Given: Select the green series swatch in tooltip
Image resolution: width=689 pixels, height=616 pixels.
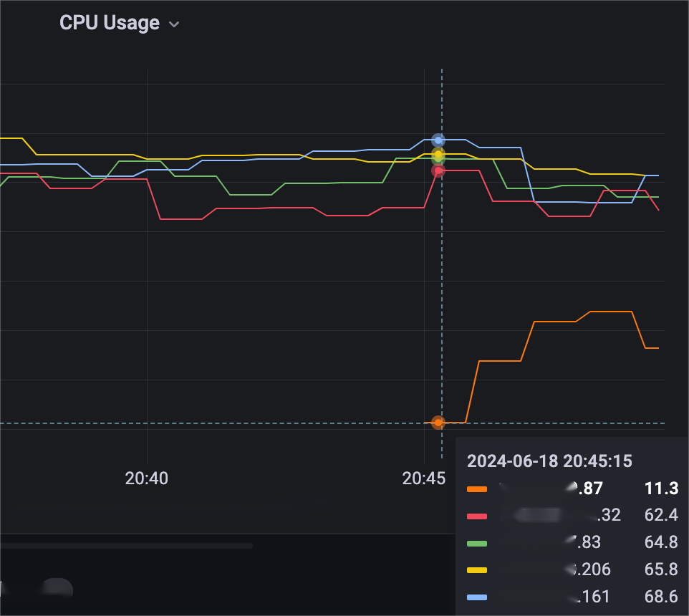Looking at the screenshot, I should tap(477, 544).
